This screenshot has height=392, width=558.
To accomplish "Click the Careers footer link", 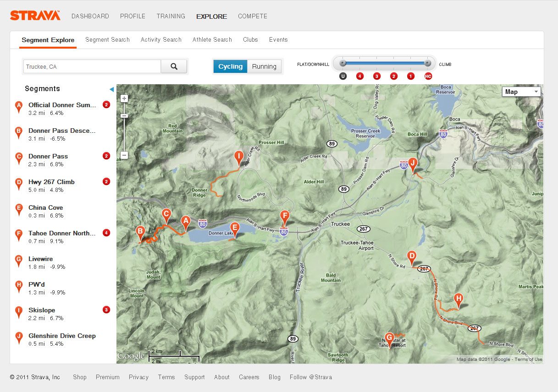I will 249,377.
